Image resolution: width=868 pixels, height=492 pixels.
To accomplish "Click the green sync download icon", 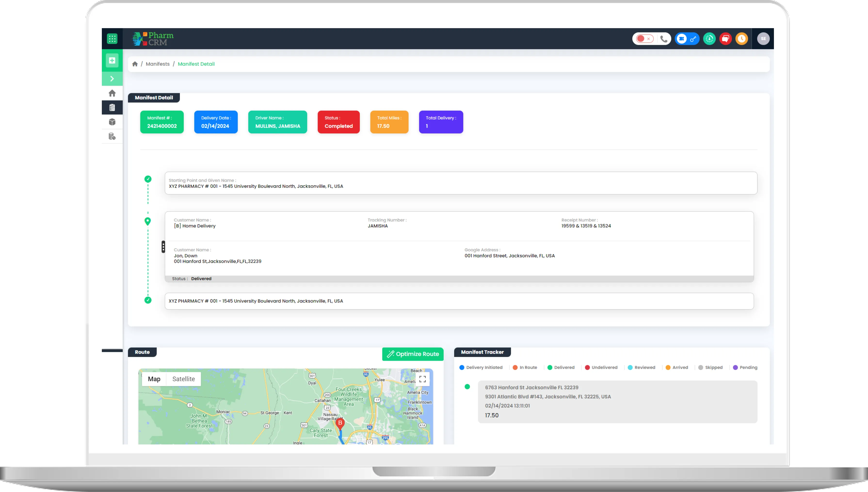I will click(709, 39).
